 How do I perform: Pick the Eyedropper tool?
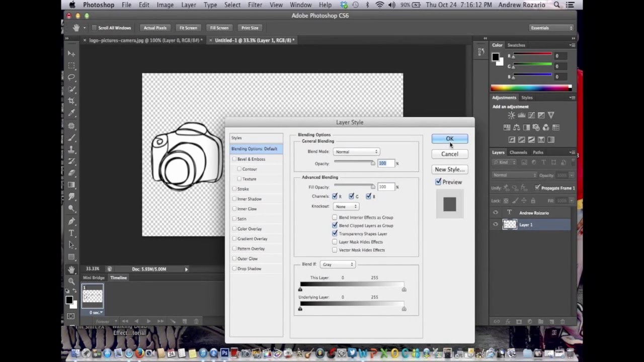pyautogui.click(x=71, y=113)
